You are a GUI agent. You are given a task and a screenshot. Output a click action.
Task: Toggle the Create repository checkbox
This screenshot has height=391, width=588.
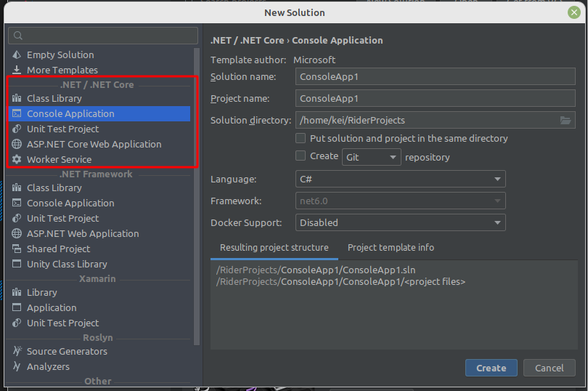(x=301, y=156)
